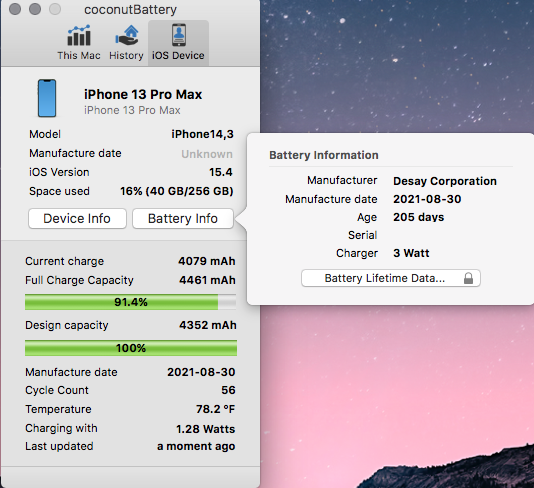Click the current charge value 4079 mAh
Viewport: 534px width, 488px height.
click(207, 261)
